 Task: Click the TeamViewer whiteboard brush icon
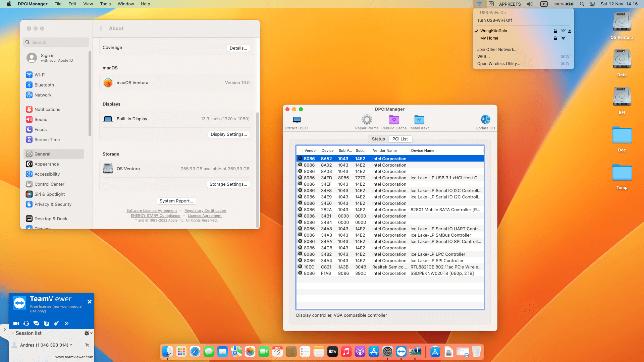56,323
